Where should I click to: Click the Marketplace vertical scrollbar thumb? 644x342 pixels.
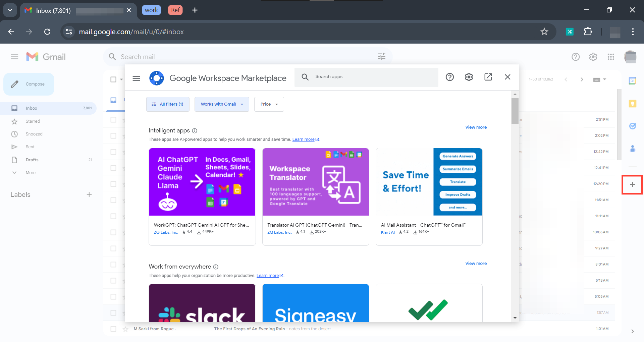click(x=515, y=111)
